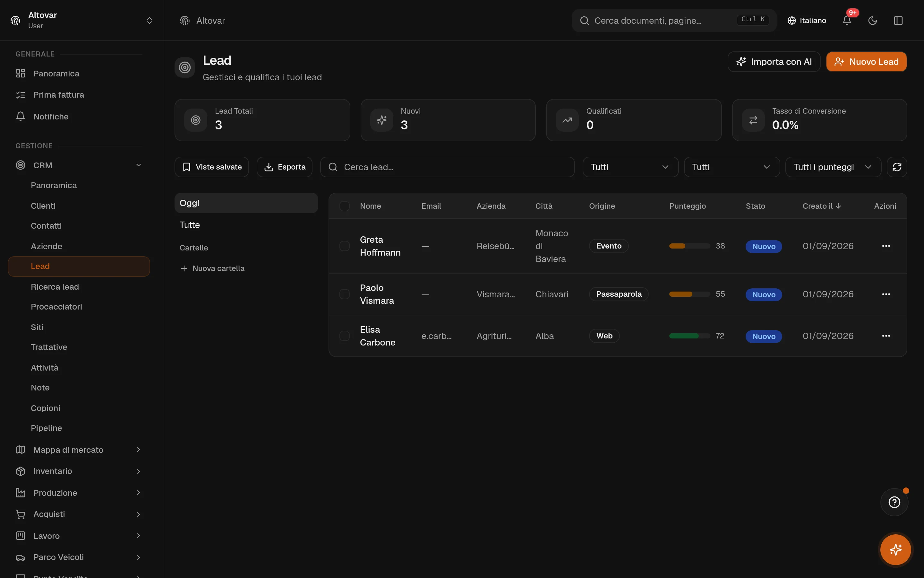Expand the Lavoro chevron
The width and height of the screenshot is (924, 578).
click(x=139, y=536)
